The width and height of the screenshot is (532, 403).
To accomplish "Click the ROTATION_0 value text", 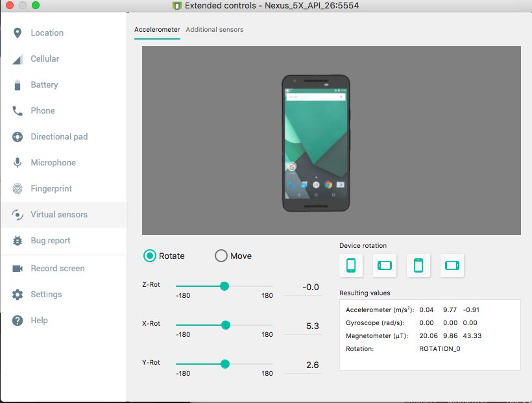I will pyautogui.click(x=440, y=348).
